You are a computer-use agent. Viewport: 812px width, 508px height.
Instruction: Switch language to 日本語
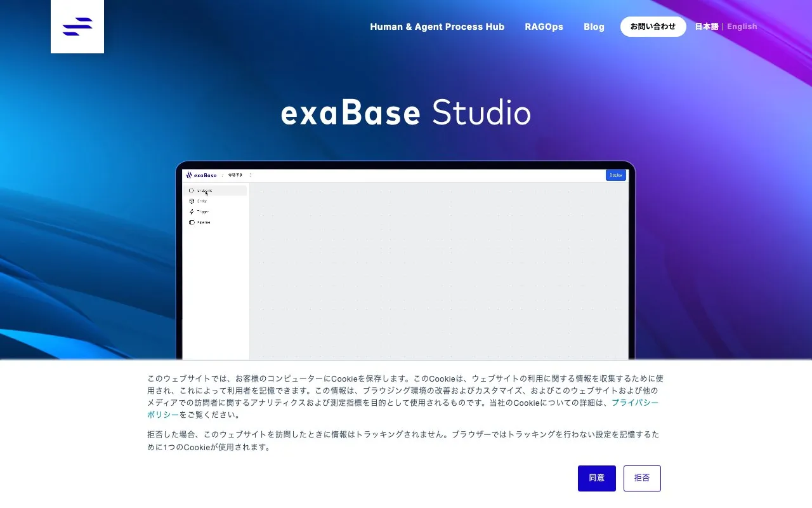[x=707, y=27]
